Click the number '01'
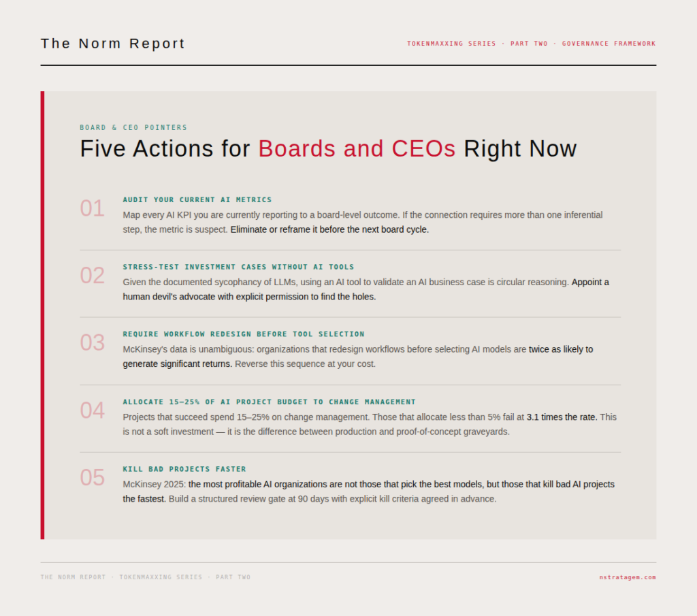 point(93,208)
